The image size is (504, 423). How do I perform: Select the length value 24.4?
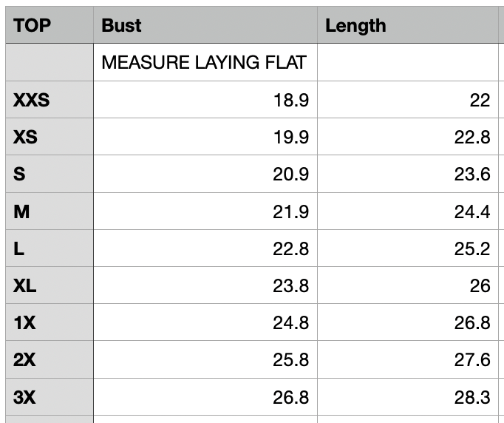click(x=408, y=211)
